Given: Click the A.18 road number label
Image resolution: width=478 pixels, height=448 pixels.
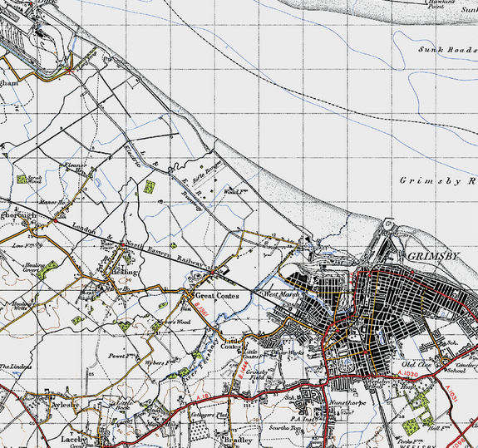Looking at the screenshot, I should (x=202, y=397).
